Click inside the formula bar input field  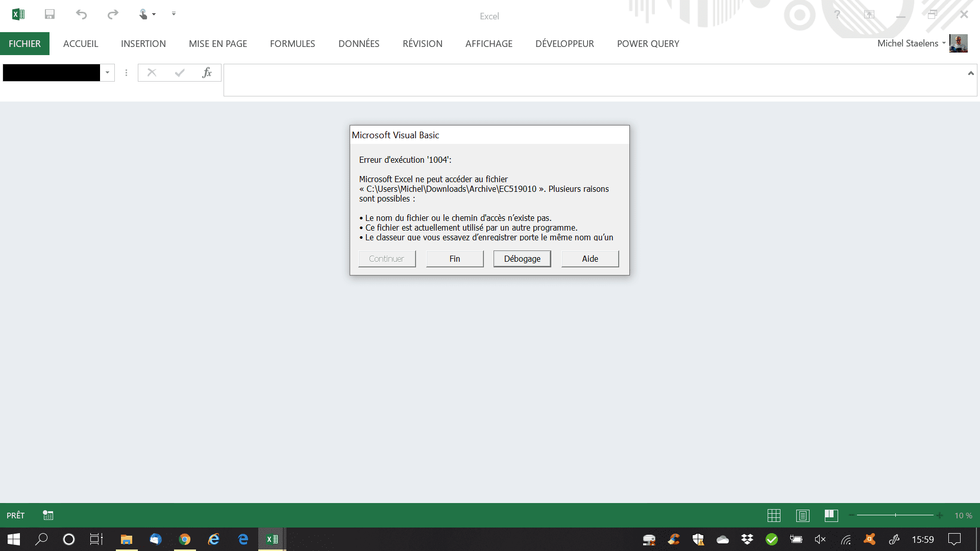tap(592, 80)
